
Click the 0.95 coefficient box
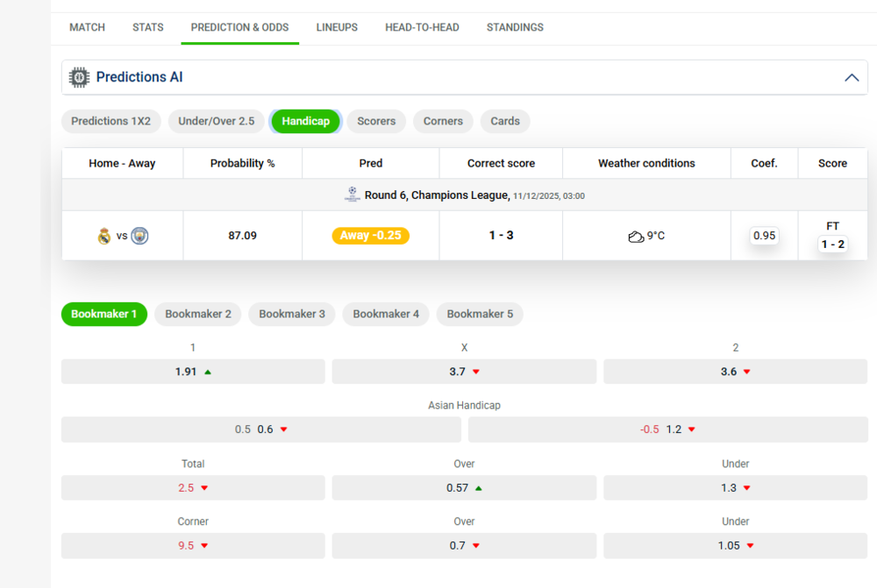coord(764,236)
